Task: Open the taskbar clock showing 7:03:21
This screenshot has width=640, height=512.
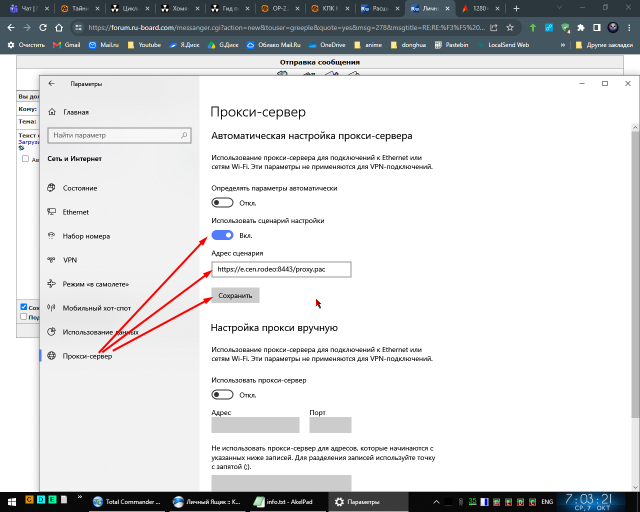Action: [x=589, y=502]
